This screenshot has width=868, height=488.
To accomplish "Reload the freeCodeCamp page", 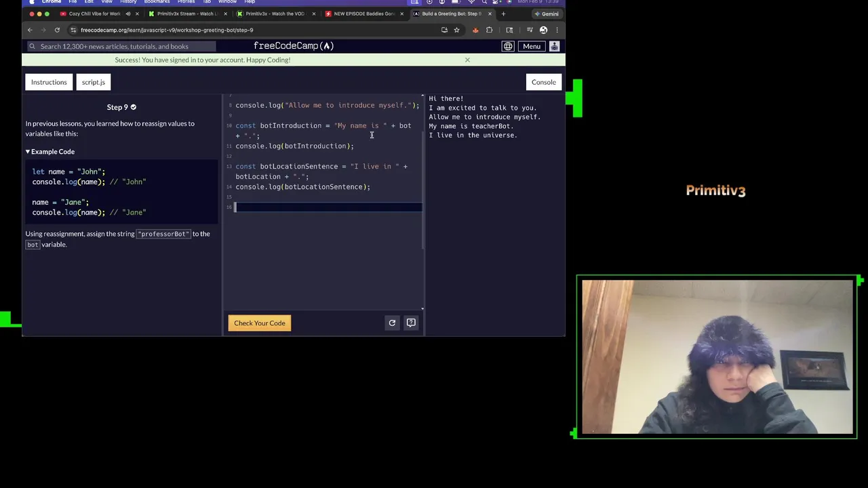I will coord(57,30).
